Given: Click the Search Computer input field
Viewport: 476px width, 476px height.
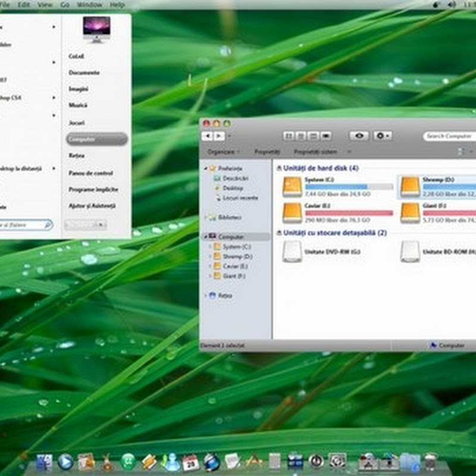Looking at the screenshot, I should click(450, 136).
